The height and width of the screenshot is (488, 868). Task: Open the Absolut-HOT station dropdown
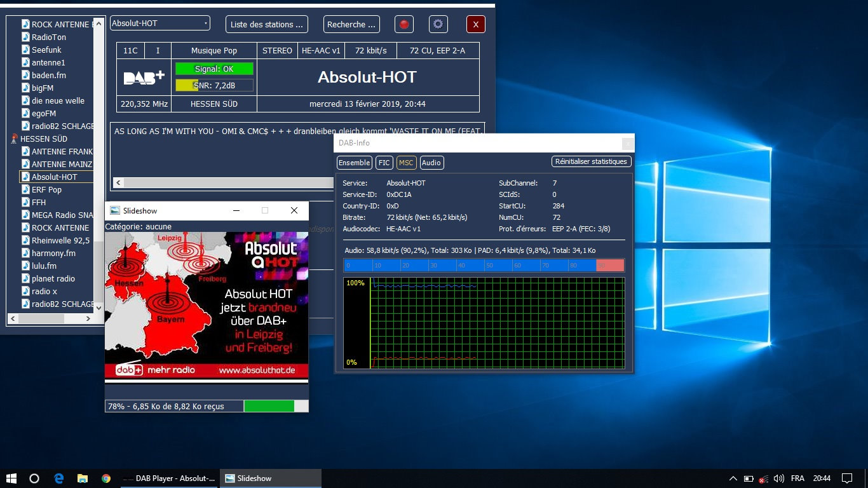pos(159,24)
